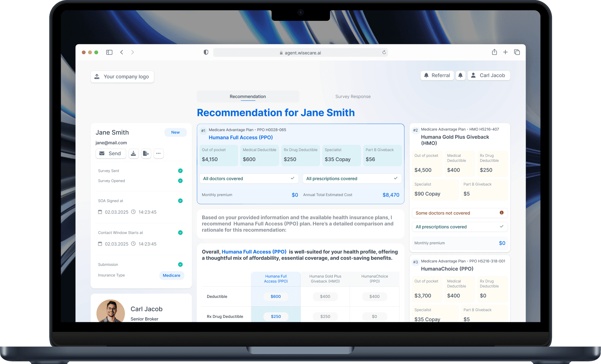Show the browser tab overview icon

coord(517,52)
